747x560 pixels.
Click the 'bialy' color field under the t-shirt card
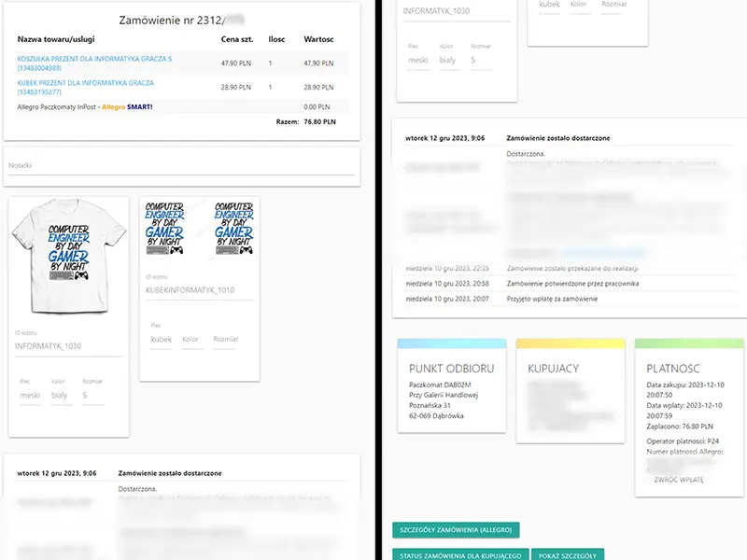coord(60,395)
